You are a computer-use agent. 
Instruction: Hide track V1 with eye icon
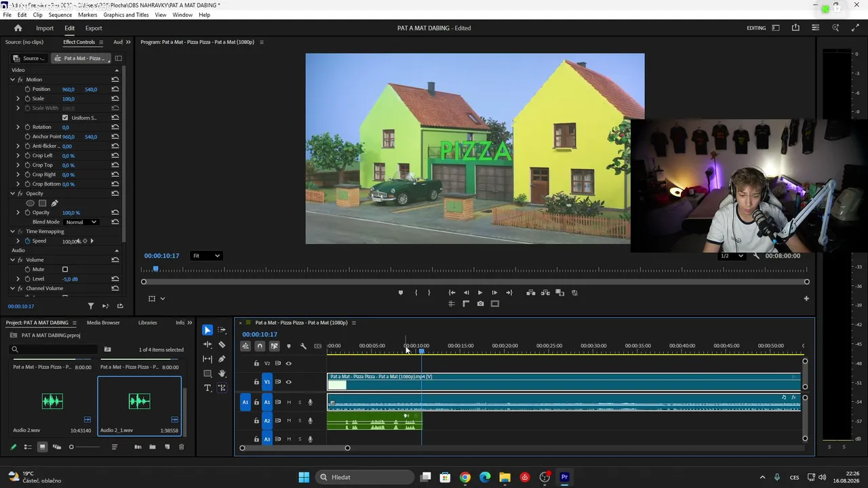coord(288,382)
